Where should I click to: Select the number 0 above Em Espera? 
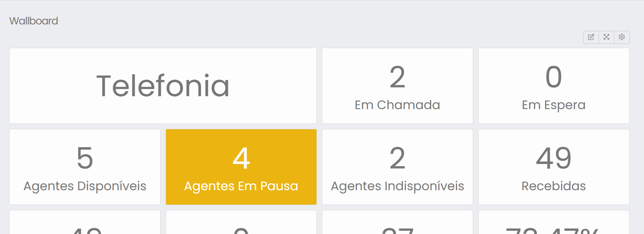click(553, 77)
